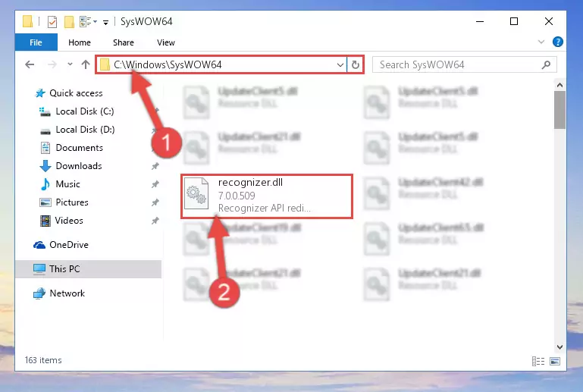Click the address bar path C:\Windows\SysWOW64
583x392 pixels.
(168, 64)
